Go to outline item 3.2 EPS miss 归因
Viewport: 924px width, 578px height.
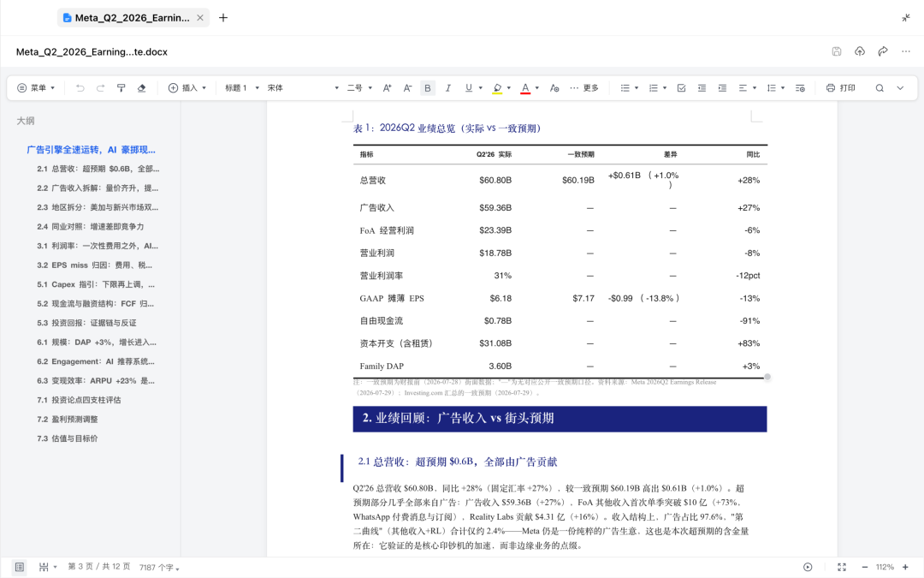tap(94, 265)
